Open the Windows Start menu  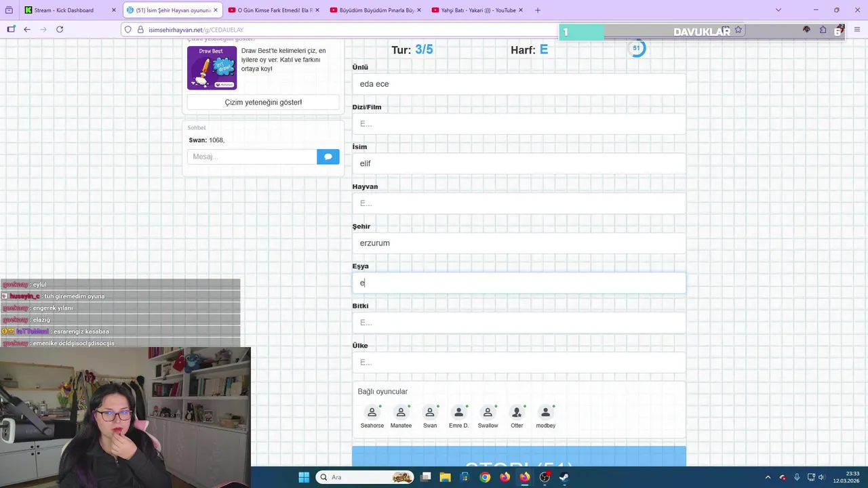click(x=304, y=477)
